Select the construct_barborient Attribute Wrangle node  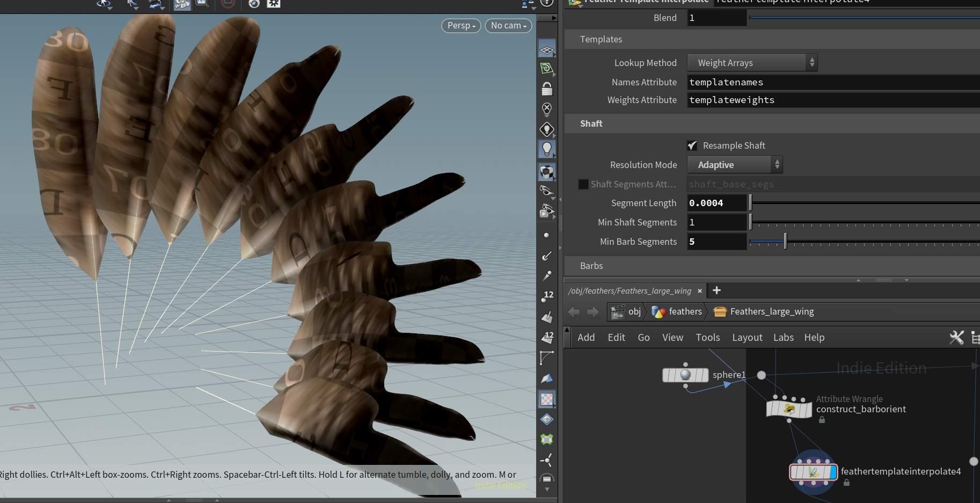(x=788, y=410)
